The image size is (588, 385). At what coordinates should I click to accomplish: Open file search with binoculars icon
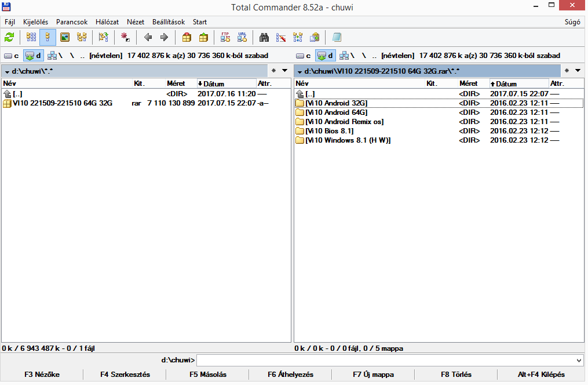point(264,37)
